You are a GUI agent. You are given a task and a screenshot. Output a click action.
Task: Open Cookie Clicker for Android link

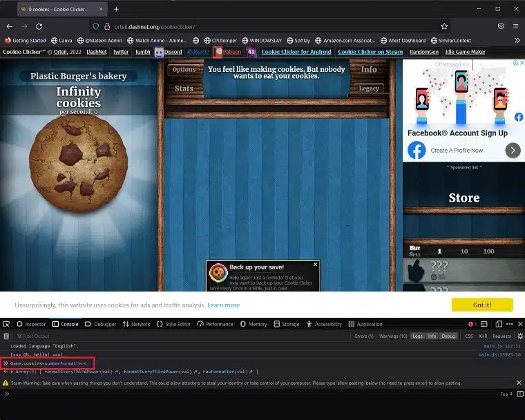click(296, 52)
